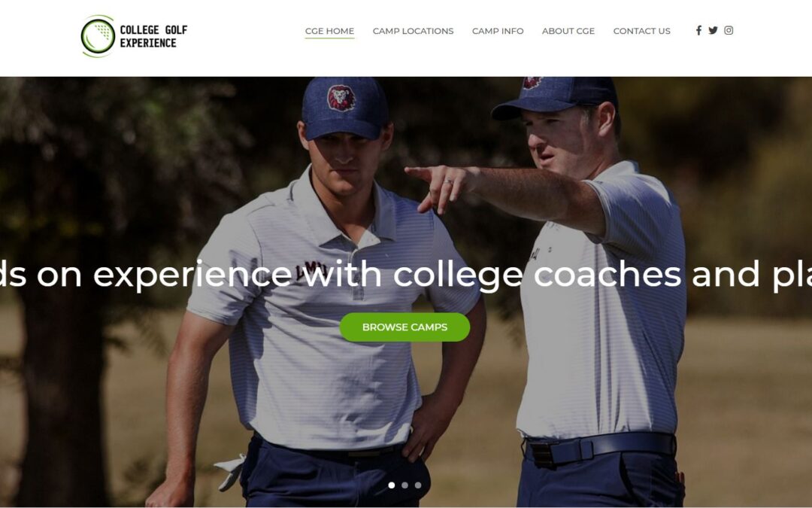Click the white glove in player's pocket
Screen dimensions: 812x508
[231, 470]
